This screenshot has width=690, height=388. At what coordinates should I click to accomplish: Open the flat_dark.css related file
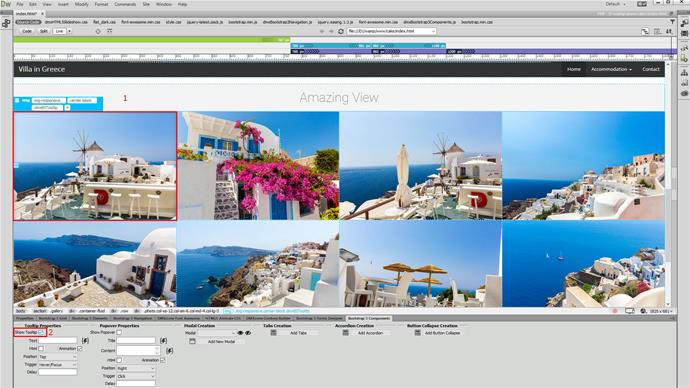point(104,22)
